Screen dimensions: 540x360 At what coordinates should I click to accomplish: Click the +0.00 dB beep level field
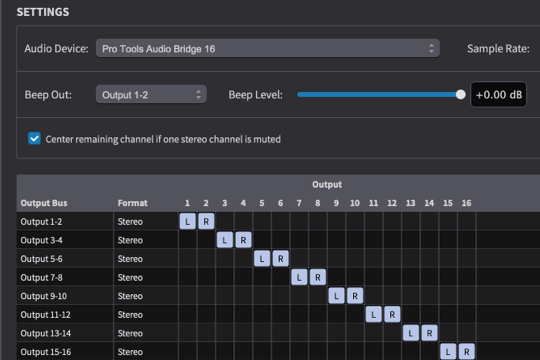point(498,95)
